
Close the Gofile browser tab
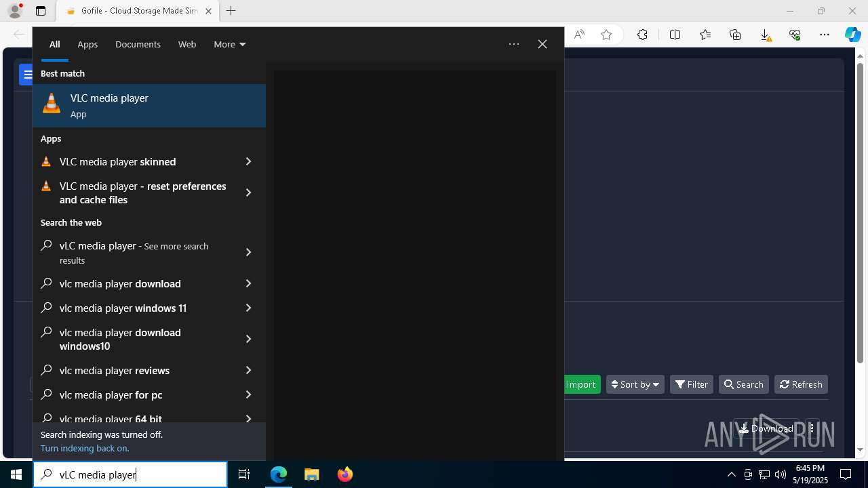(209, 11)
